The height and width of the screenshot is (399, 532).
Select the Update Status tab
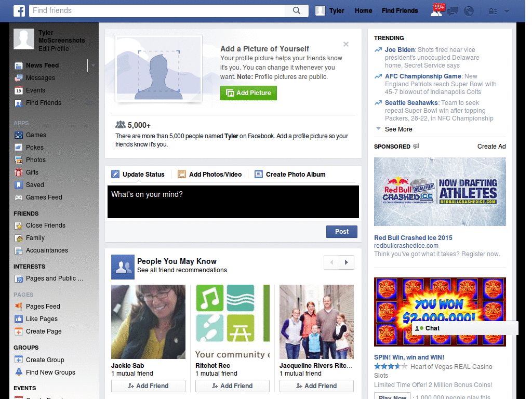point(138,175)
